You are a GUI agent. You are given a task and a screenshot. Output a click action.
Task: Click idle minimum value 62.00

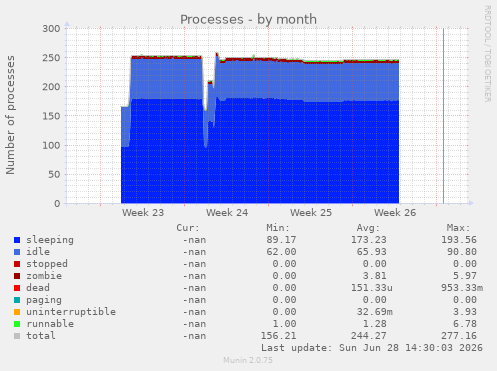pyautogui.click(x=281, y=252)
